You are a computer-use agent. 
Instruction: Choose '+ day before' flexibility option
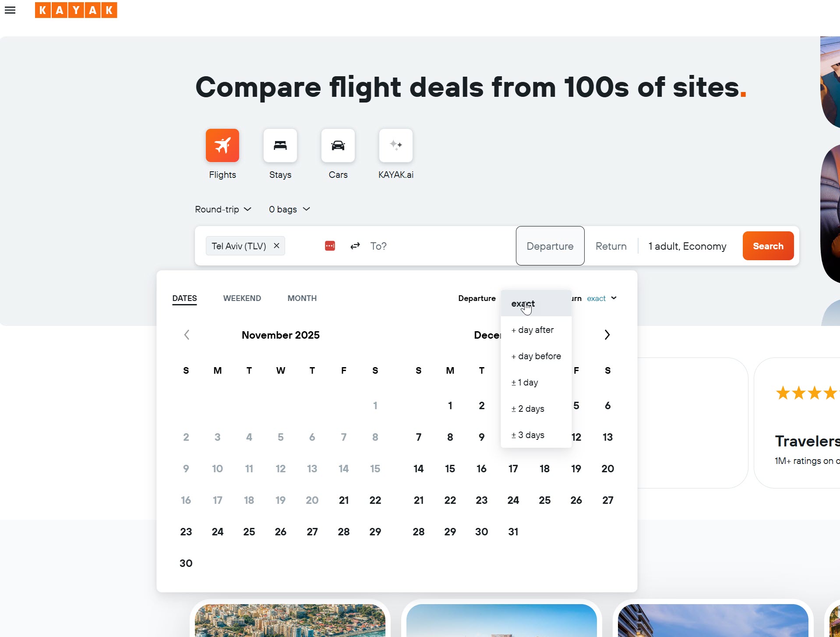pyautogui.click(x=536, y=356)
